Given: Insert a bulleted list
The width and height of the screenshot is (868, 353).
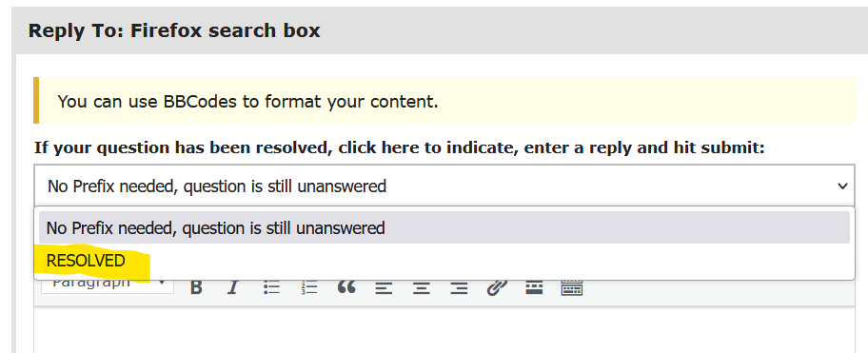Looking at the screenshot, I should point(271,287).
